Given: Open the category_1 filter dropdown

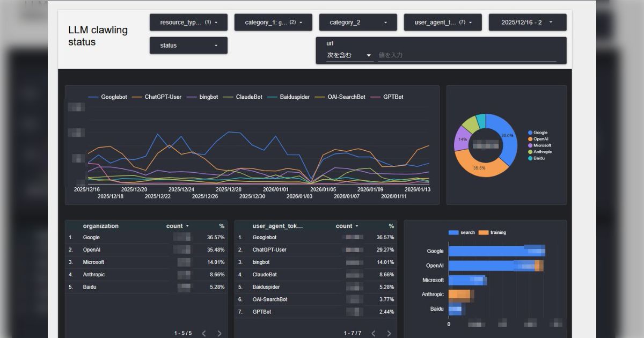Looking at the screenshot, I should point(273,23).
